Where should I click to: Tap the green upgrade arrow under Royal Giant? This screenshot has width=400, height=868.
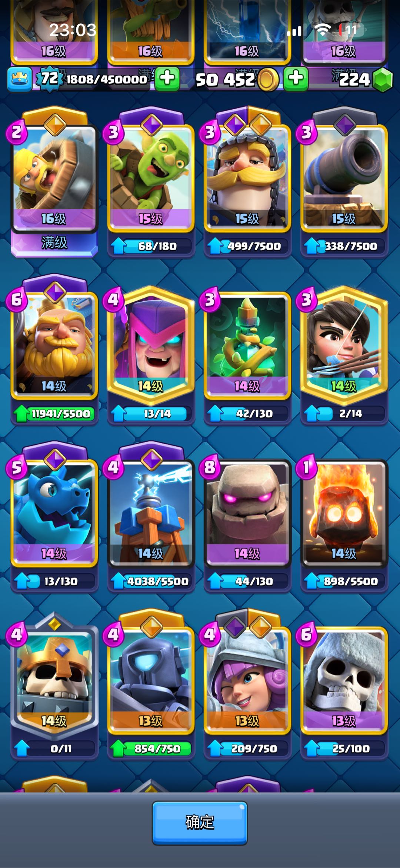tap(21, 414)
